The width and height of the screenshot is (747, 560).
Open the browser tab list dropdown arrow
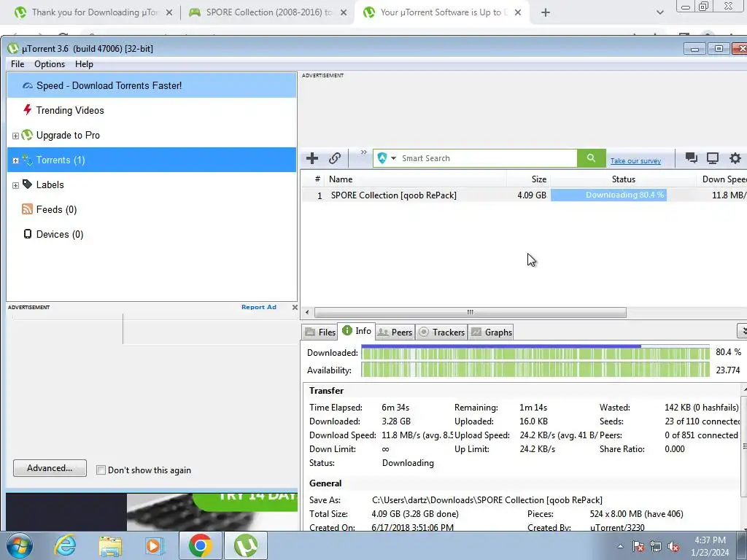(659, 12)
